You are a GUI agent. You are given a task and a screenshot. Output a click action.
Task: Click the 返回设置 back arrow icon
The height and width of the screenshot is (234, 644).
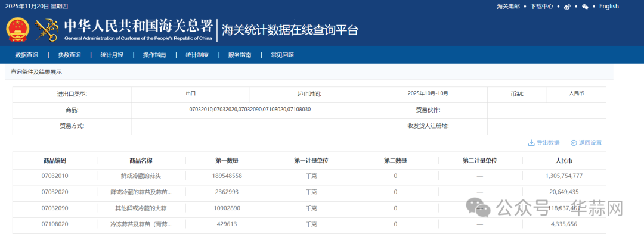pyautogui.click(x=574, y=143)
